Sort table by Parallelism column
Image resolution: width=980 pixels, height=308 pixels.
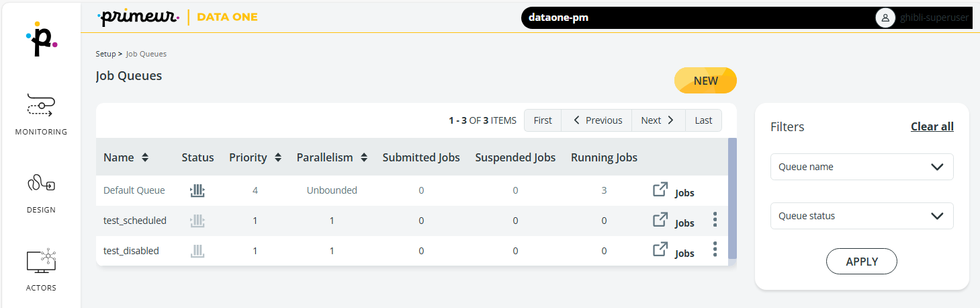(x=363, y=157)
